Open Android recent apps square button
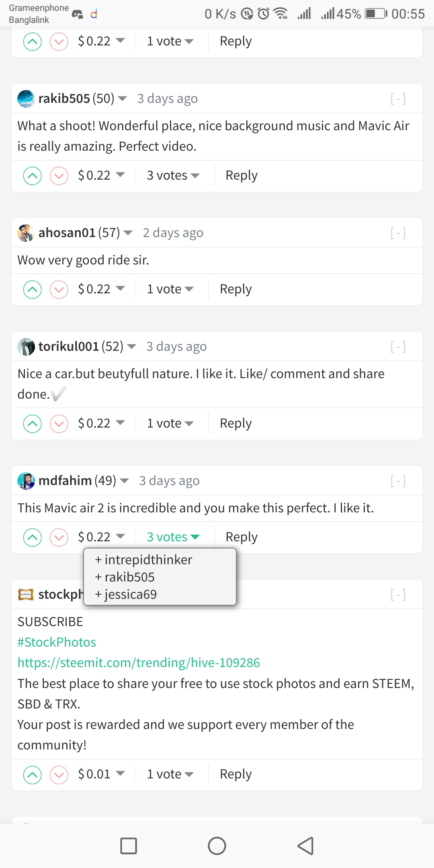Screen dimensions: 434x868 coord(129,846)
